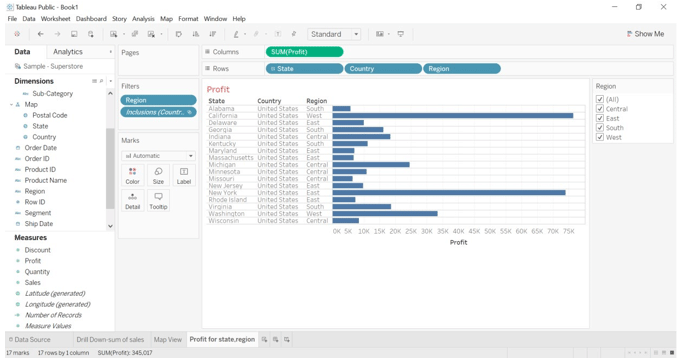Toggle the (All) region checkbox
The height and width of the screenshot is (363, 677).
pyautogui.click(x=600, y=99)
